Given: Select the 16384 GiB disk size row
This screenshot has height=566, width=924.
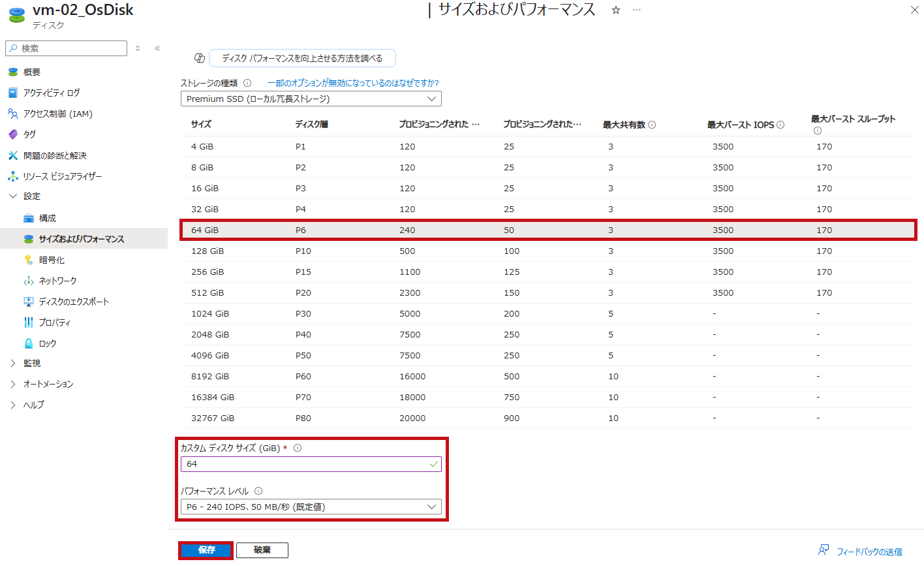Looking at the screenshot, I should coord(547,398).
